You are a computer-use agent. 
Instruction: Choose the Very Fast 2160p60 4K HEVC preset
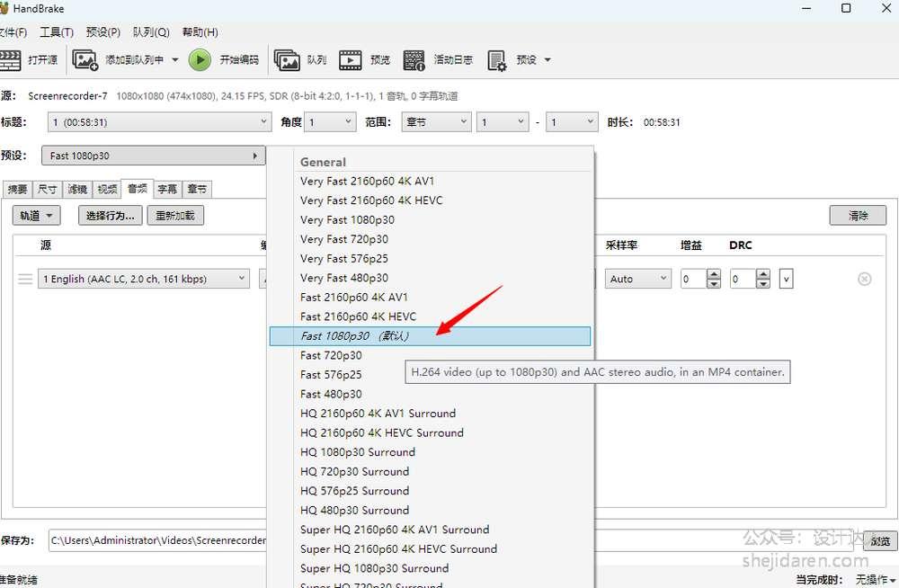tap(430, 200)
